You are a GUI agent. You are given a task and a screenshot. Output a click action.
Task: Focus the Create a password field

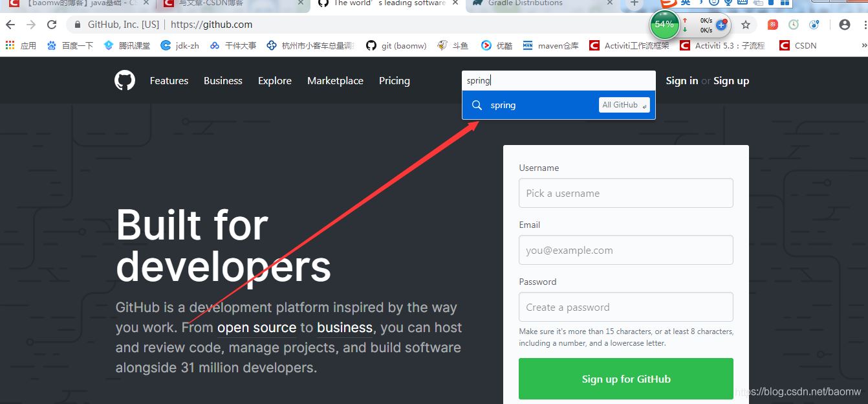[626, 307]
